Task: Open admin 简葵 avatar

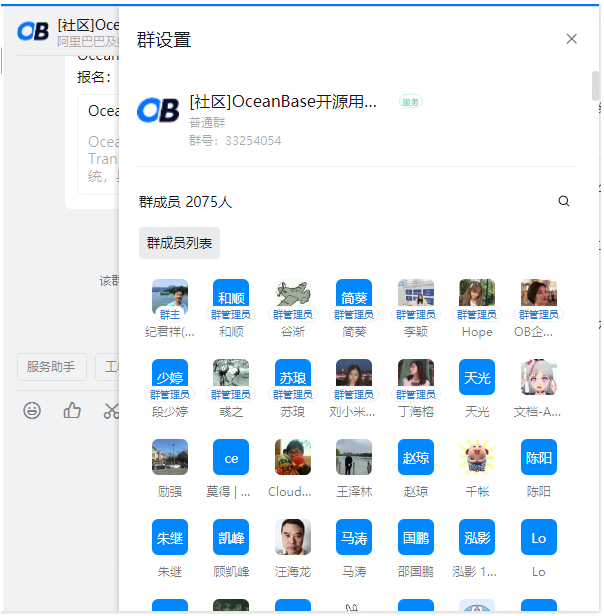Action: [x=354, y=297]
